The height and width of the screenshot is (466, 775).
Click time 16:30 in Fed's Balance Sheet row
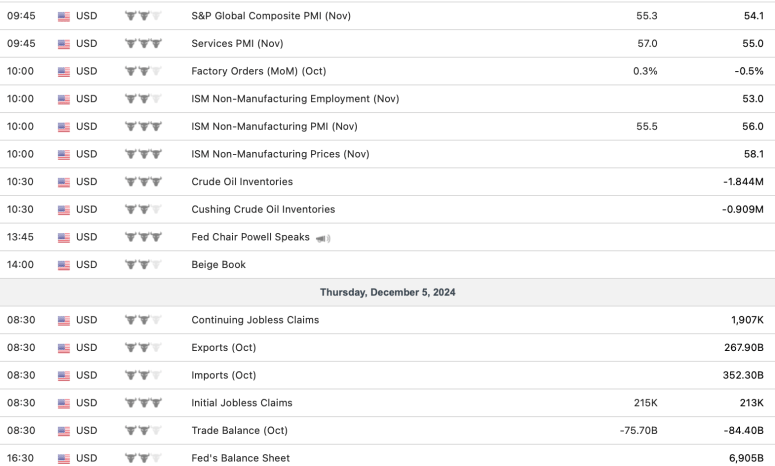21,459
